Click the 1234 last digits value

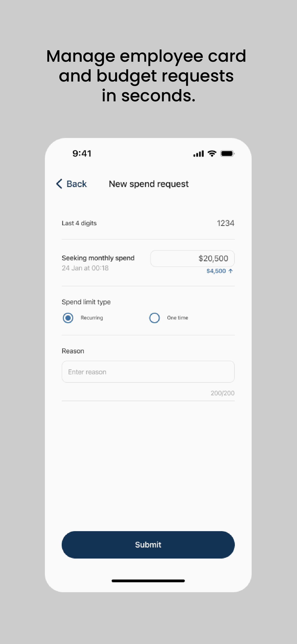click(225, 223)
